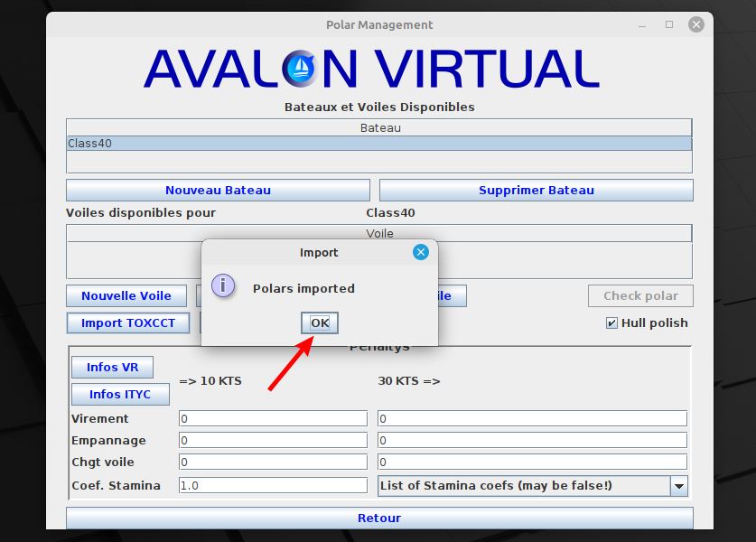Select the Class40 boat row
Screen dimensions: 756x542
coord(378,144)
